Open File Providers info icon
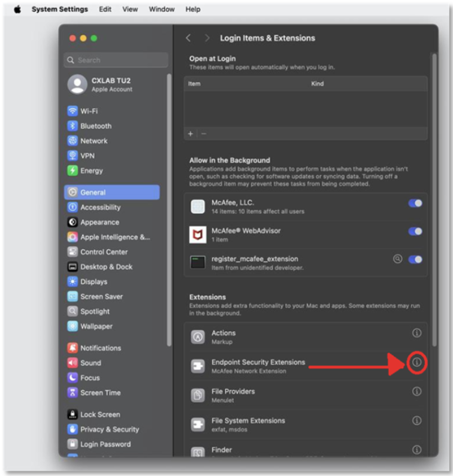Image resolution: width=453 pixels, height=476 pixels. [x=416, y=392]
